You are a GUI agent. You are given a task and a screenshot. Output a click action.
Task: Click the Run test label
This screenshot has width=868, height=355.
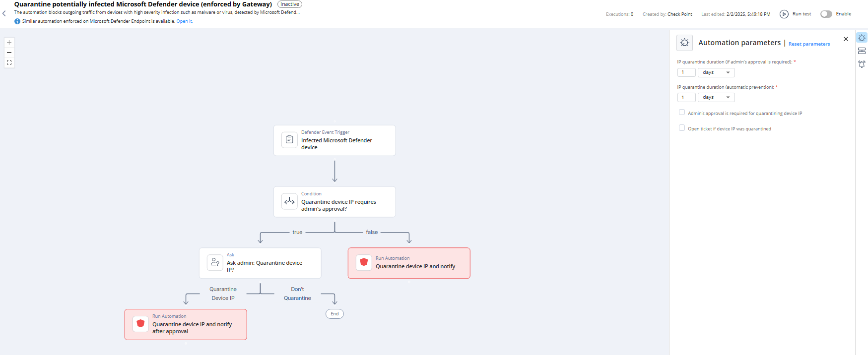pos(801,14)
